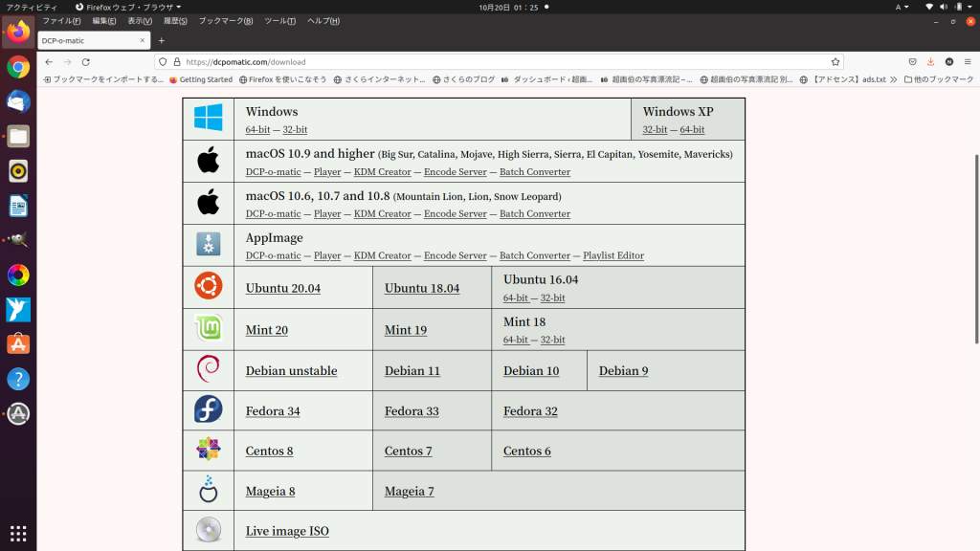Open the Getting Started bookmark
The width and height of the screenshot is (980, 551).
201,79
